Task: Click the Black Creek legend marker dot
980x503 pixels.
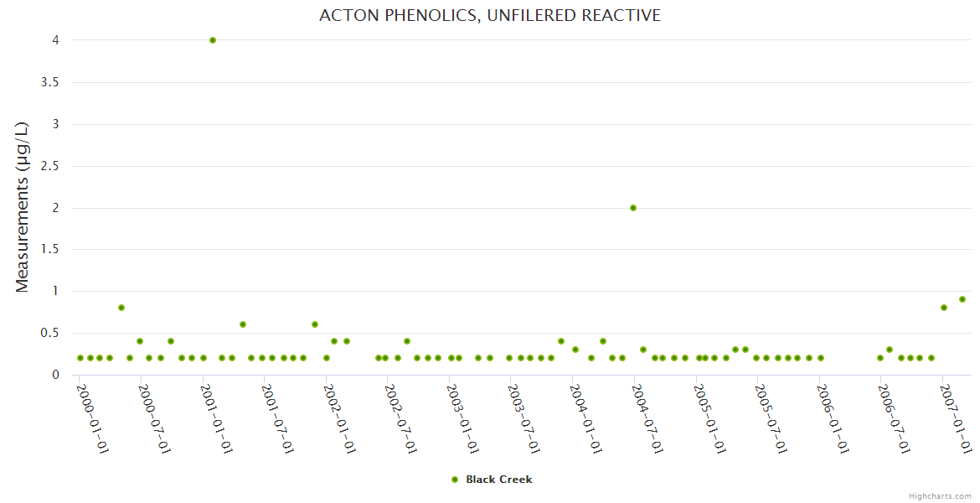Action: (455, 480)
